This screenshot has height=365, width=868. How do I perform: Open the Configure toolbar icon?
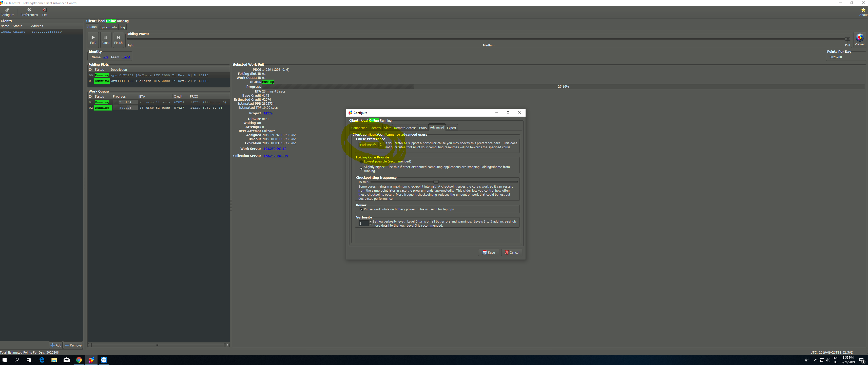[7, 12]
